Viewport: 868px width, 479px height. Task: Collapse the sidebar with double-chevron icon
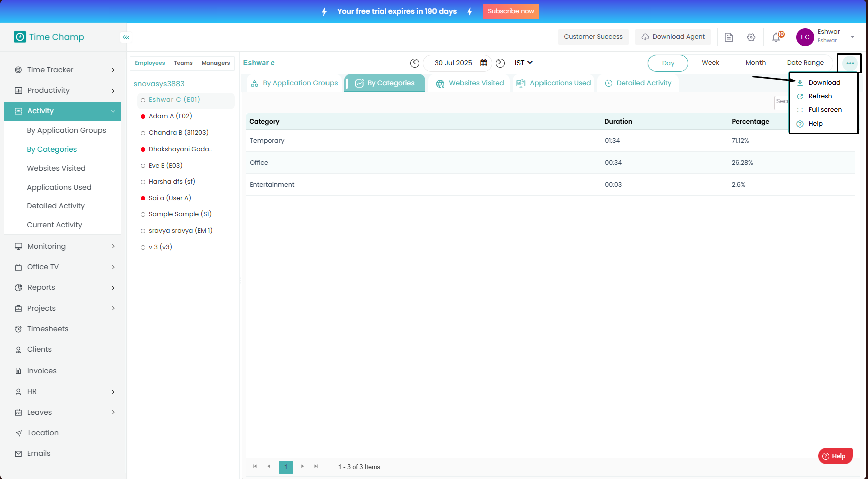pos(126,37)
